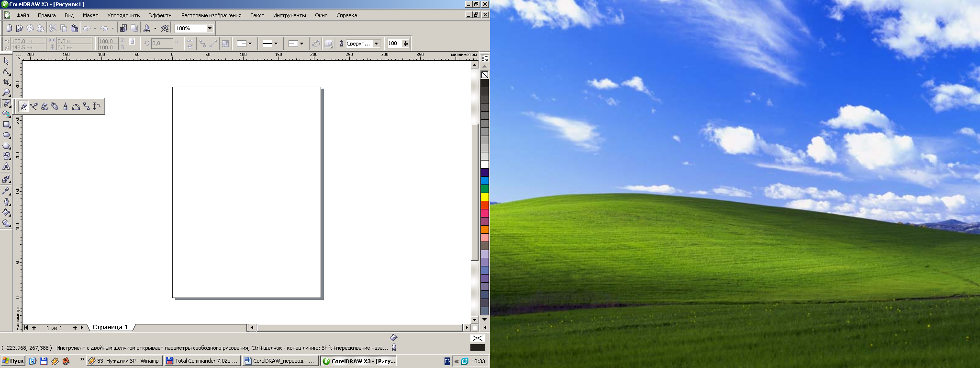Select the Smart fill tool
Screen dimensions: 980x368
click(x=6, y=114)
